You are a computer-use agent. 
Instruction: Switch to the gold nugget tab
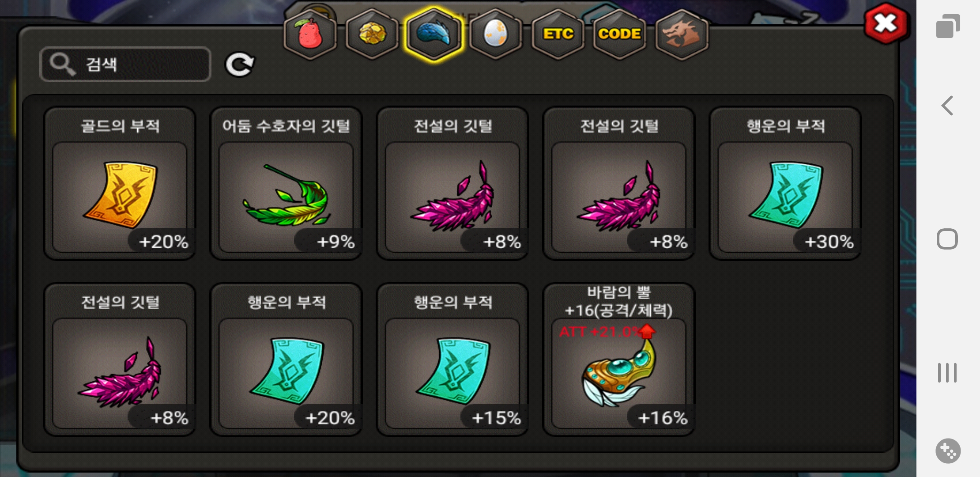tap(372, 34)
